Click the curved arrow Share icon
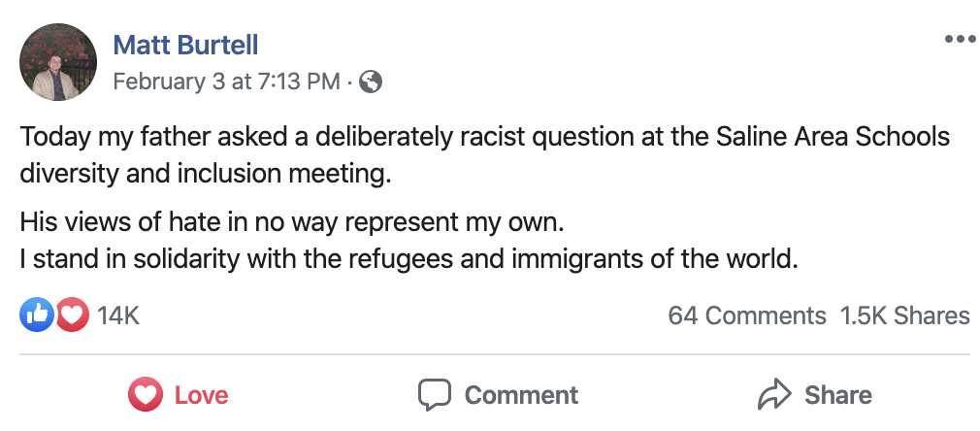 tap(775, 394)
